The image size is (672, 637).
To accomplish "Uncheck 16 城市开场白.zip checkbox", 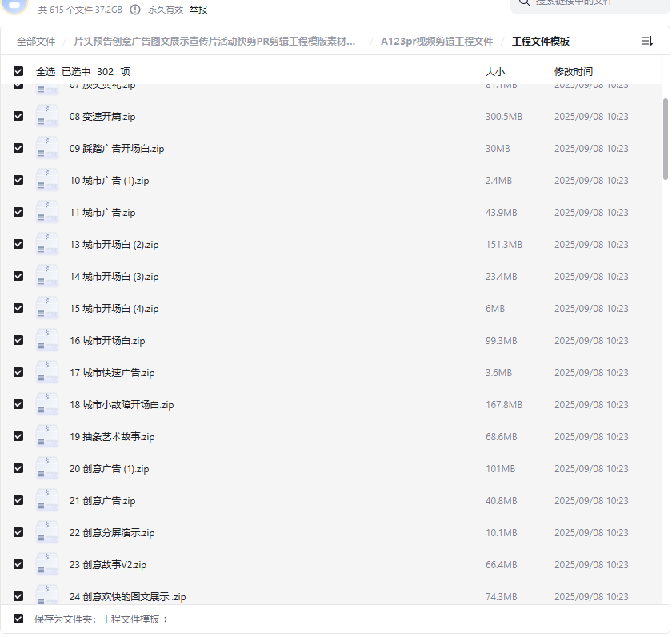I will point(18,340).
